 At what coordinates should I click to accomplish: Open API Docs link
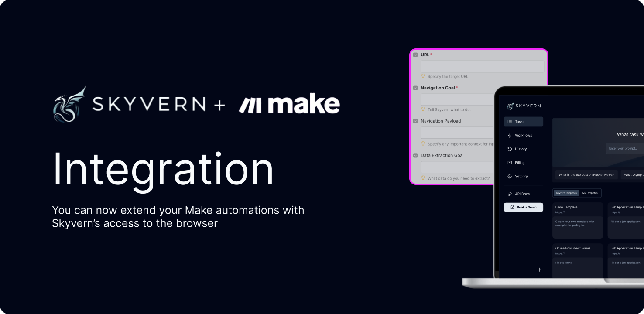point(523,194)
